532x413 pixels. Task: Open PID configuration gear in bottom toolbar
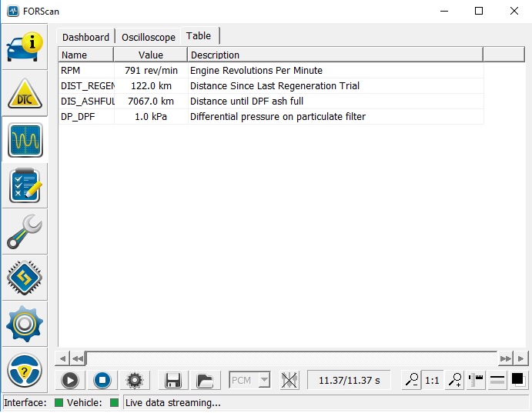135,380
